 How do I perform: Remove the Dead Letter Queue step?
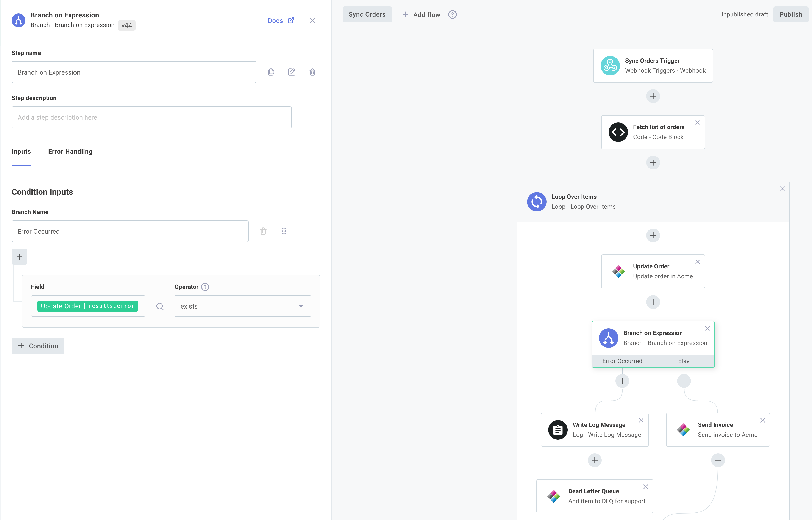point(646,487)
